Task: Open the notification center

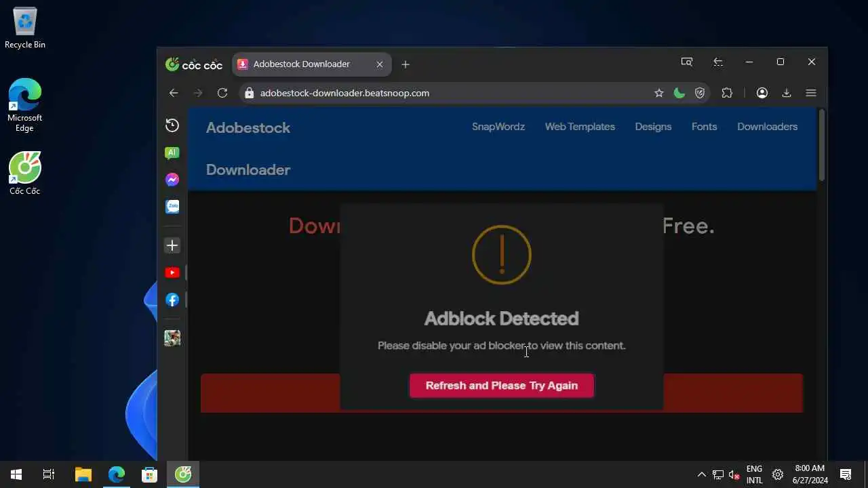Action: tap(846, 474)
